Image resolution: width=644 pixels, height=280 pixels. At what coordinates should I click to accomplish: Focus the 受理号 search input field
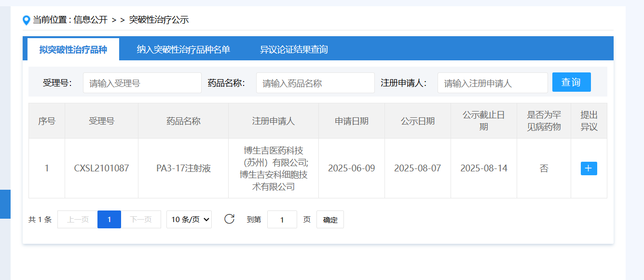(142, 83)
